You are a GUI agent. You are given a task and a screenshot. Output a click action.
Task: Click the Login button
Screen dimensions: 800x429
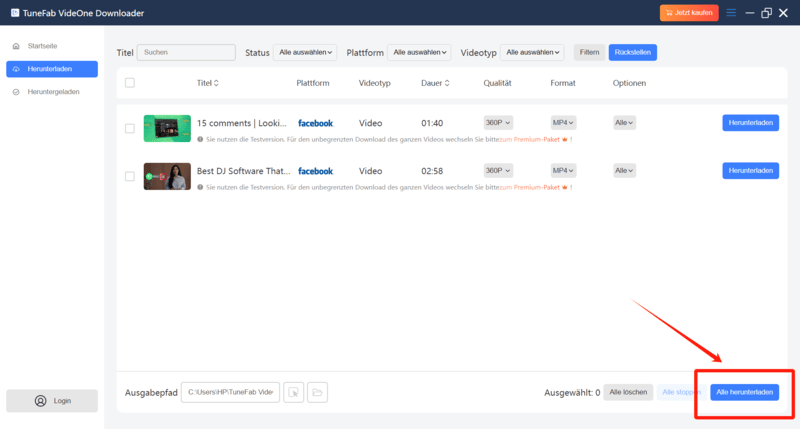(52, 401)
